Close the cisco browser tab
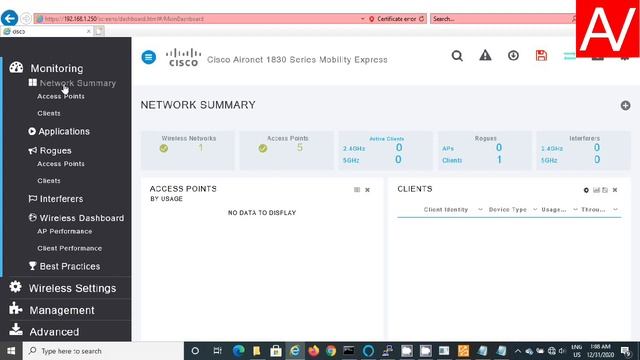Viewport: 640px width, 360px height. tap(89, 31)
